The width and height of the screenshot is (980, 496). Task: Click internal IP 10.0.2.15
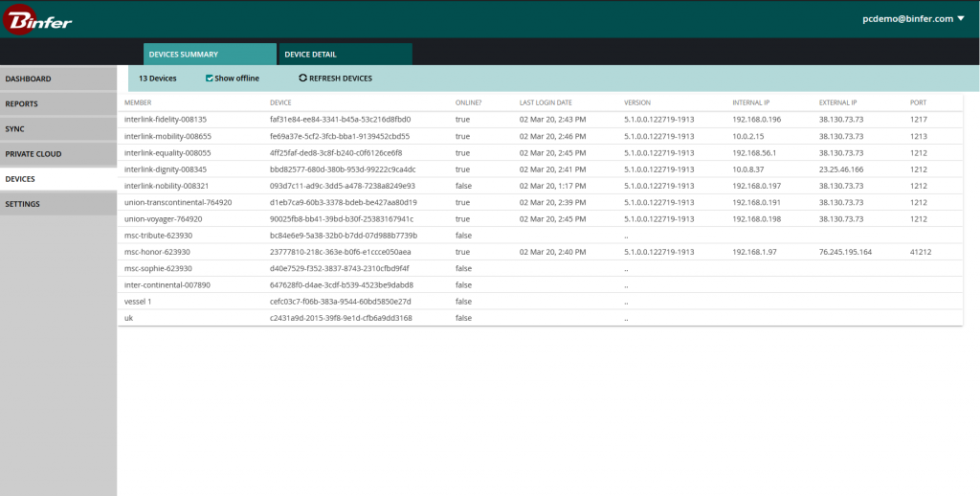[x=748, y=136]
